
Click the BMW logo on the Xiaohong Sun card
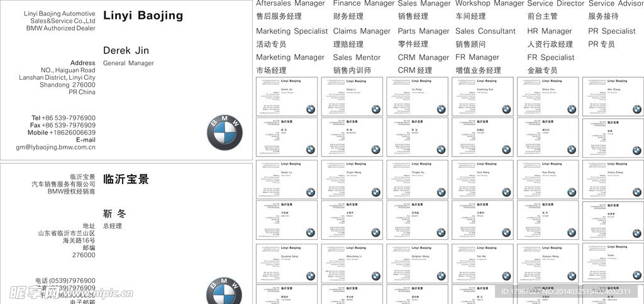click(506, 109)
